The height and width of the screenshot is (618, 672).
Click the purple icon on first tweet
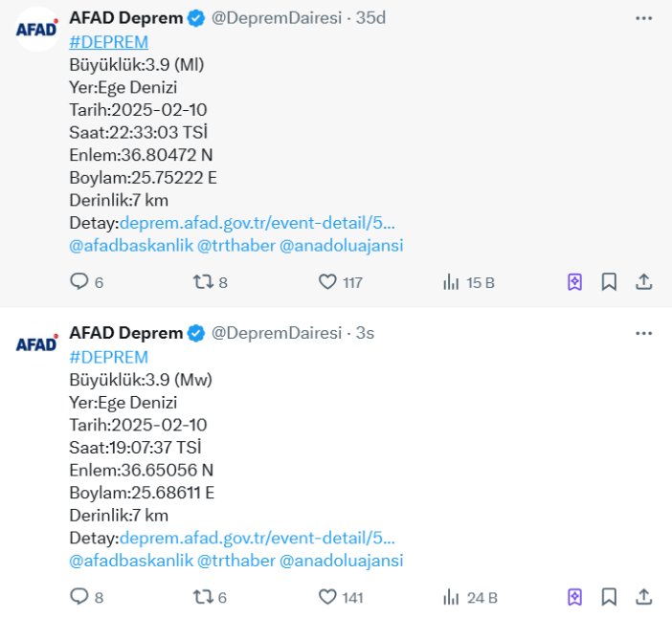click(574, 282)
